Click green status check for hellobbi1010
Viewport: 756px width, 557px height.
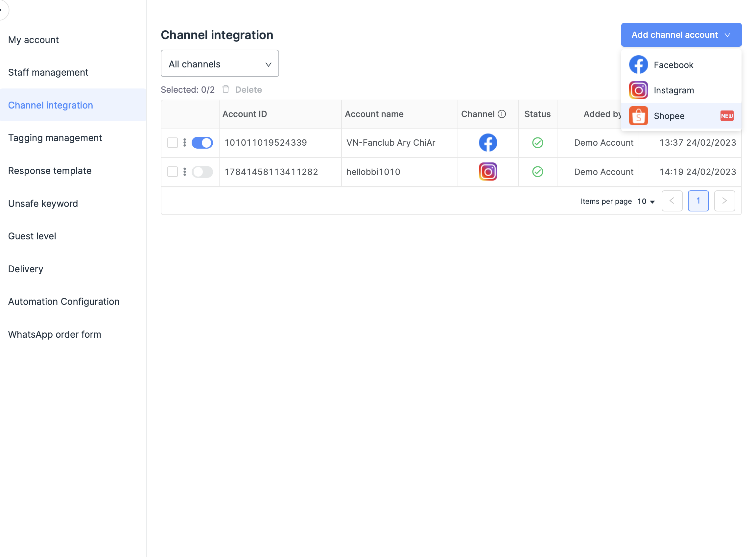(537, 172)
